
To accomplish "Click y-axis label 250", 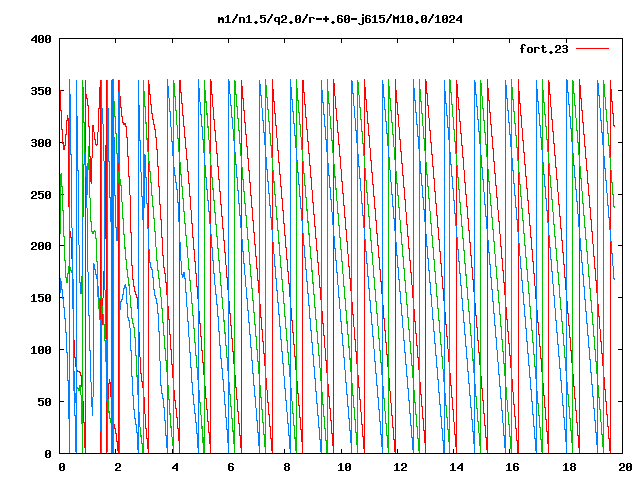I will [x=41, y=195].
